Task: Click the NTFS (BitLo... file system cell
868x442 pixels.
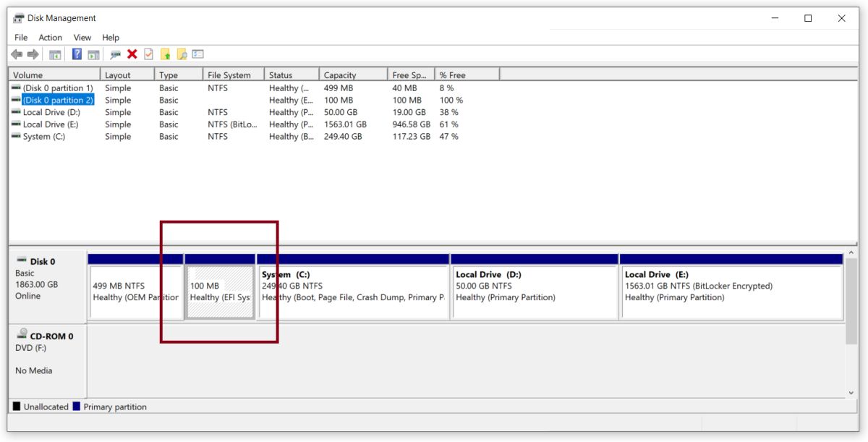Action: coord(232,124)
